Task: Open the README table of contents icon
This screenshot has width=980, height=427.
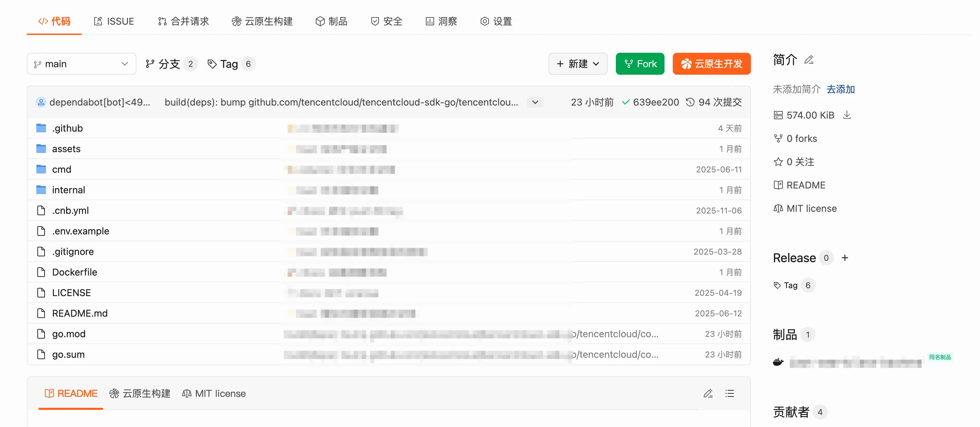Action: click(x=729, y=393)
